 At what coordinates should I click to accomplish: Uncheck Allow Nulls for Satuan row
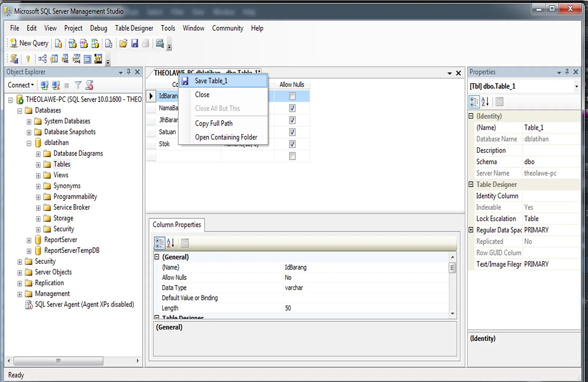(x=292, y=132)
